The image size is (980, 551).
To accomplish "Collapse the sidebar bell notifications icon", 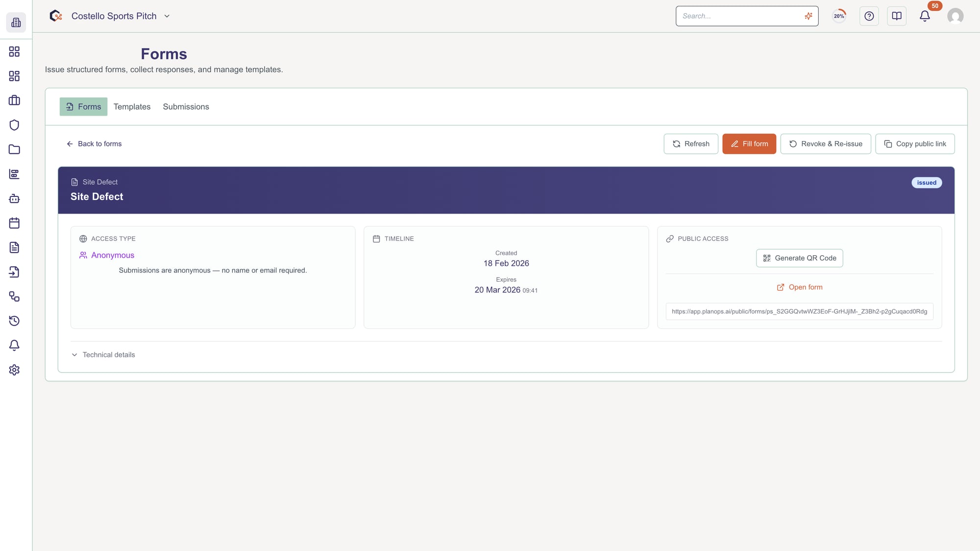I will pyautogui.click(x=14, y=345).
